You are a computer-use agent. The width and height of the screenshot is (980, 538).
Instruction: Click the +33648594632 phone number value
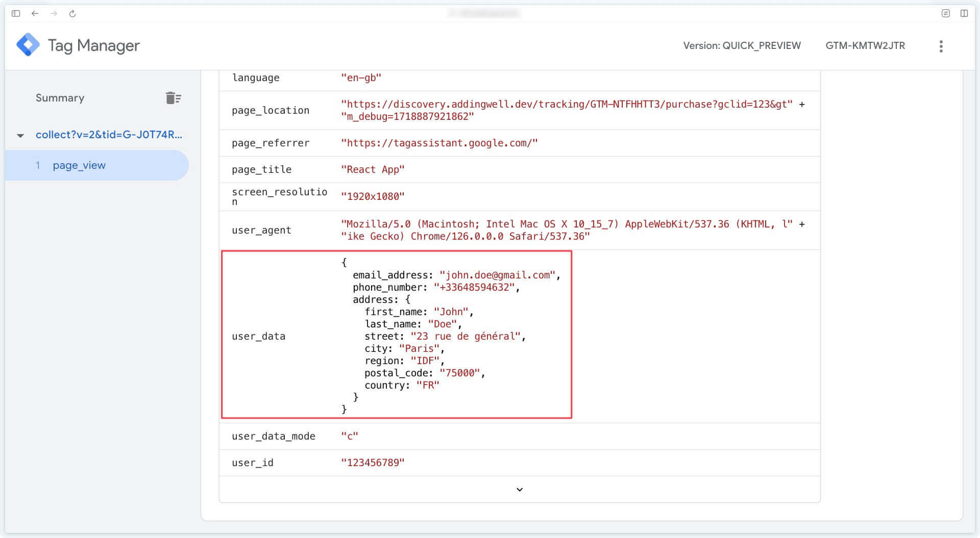tap(474, 287)
